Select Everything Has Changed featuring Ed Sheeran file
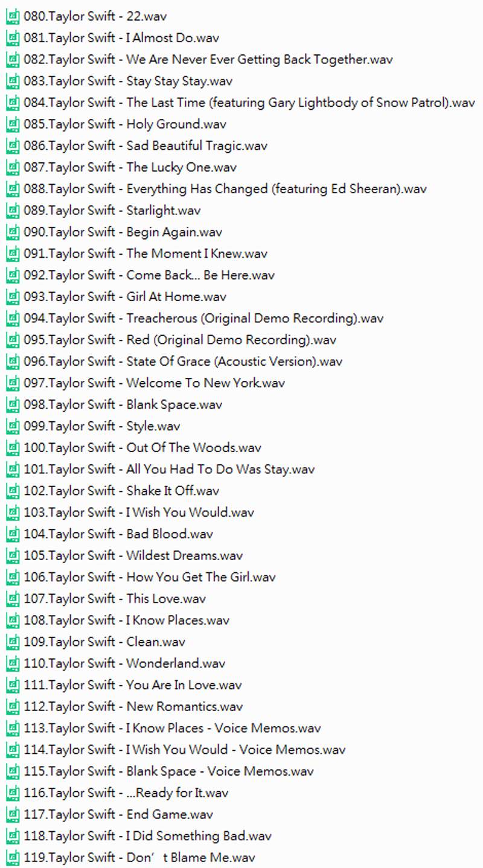Screen dimensions: 483x868 tap(225, 190)
